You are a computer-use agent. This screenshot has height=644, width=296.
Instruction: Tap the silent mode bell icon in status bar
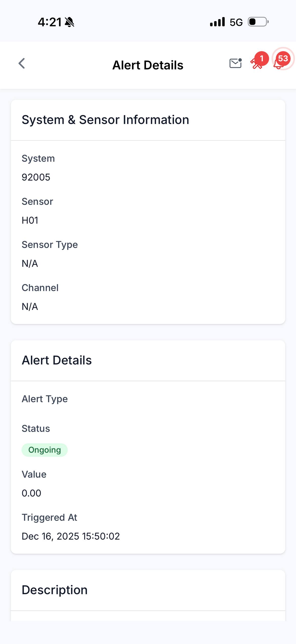(x=69, y=22)
